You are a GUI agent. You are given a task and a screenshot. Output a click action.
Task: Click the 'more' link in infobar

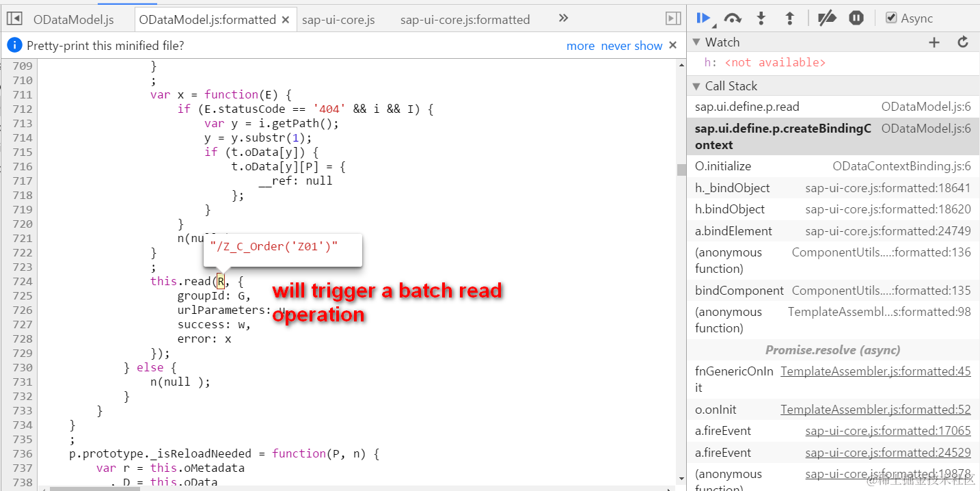pyautogui.click(x=580, y=46)
